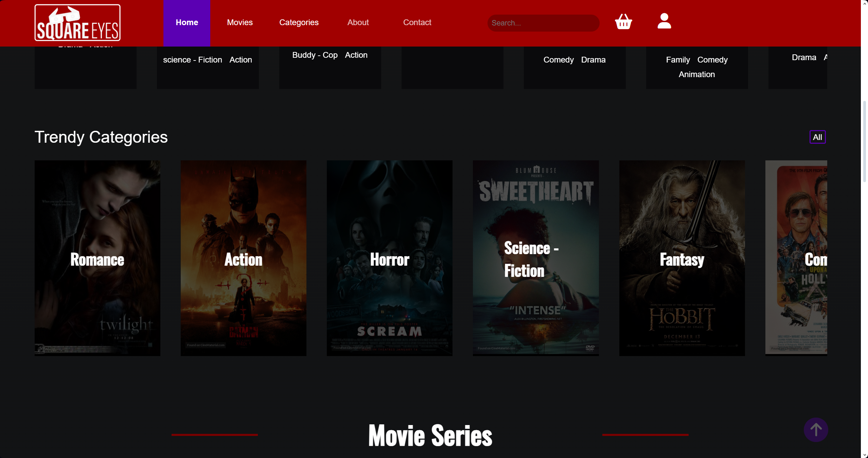Open the Movies page
The image size is (868, 458).
pos(240,22)
